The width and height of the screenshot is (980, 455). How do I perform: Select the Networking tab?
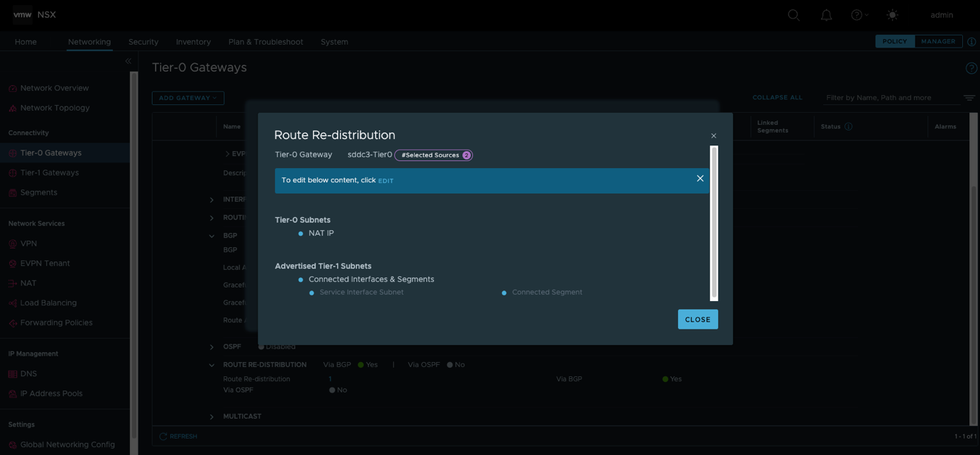click(x=89, y=42)
